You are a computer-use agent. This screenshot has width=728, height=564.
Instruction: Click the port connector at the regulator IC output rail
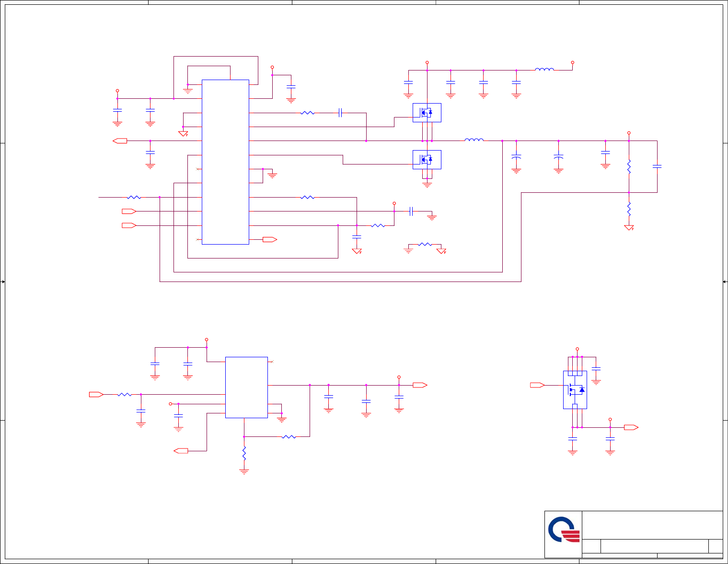click(420, 385)
